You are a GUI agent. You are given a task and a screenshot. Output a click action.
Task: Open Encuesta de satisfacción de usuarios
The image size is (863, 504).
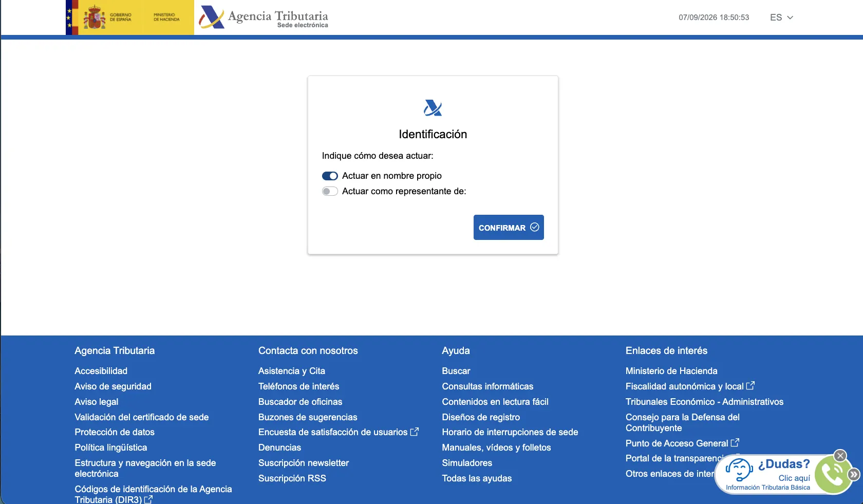pyautogui.click(x=339, y=432)
